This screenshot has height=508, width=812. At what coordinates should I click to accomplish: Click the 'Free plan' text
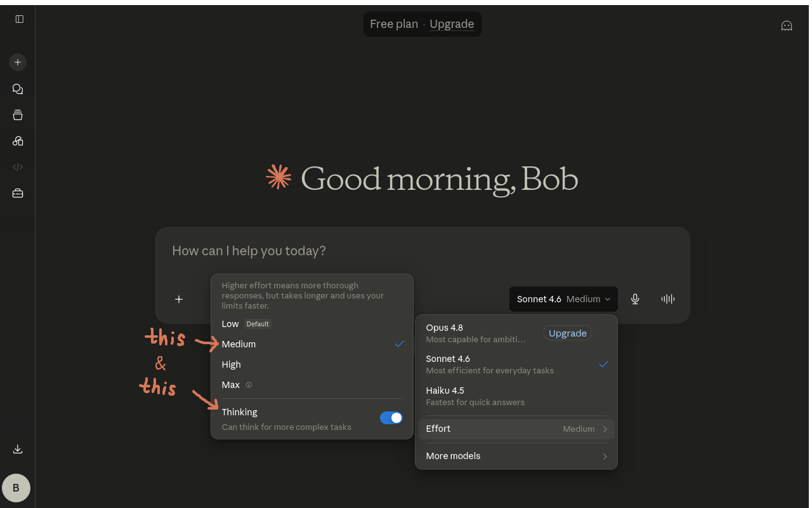[394, 24]
